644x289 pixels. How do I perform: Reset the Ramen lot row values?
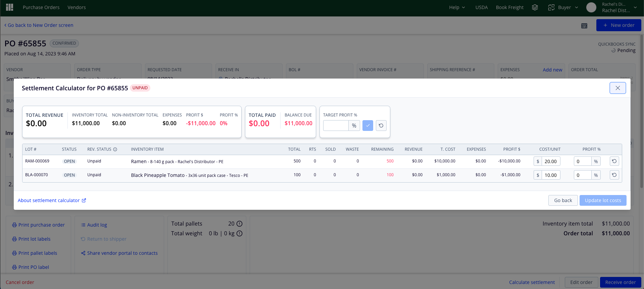coord(614,161)
